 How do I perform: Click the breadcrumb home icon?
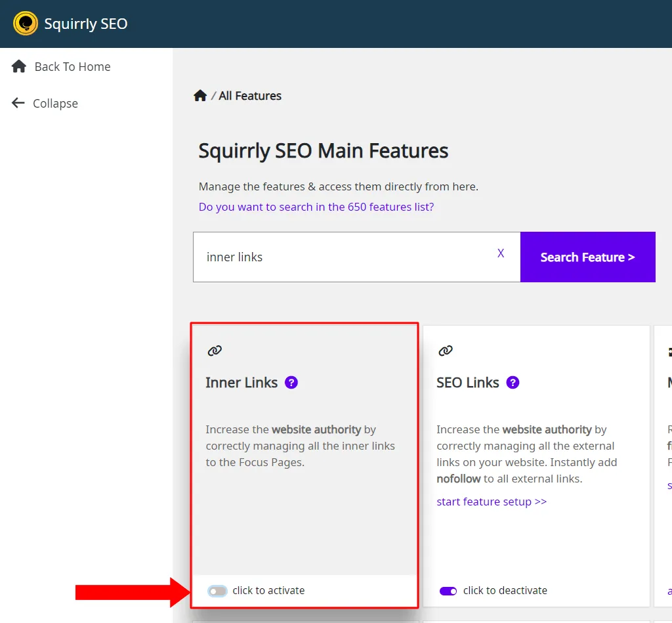[200, 96]
